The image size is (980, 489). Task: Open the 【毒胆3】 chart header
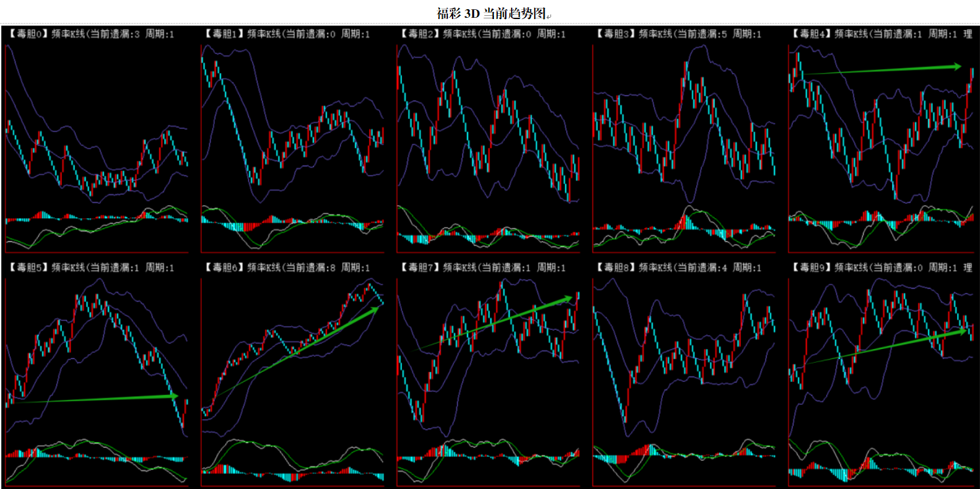click(x=613, y=34)
